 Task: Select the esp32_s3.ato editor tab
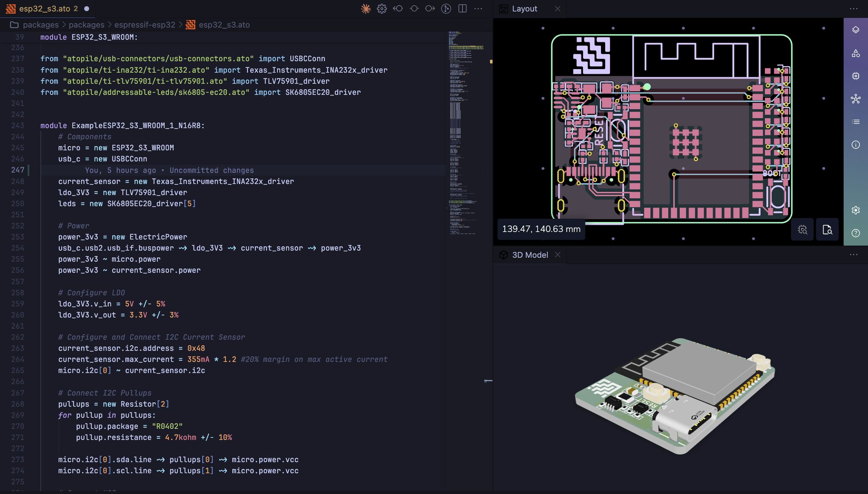pyautogui.click(x=47, y=8)
